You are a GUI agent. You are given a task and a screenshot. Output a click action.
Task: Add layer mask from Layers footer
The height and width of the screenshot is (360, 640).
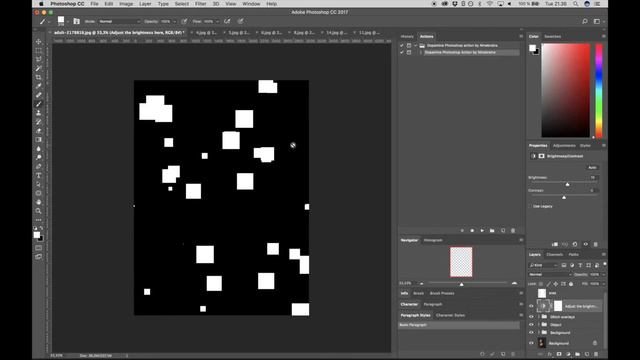559,354
